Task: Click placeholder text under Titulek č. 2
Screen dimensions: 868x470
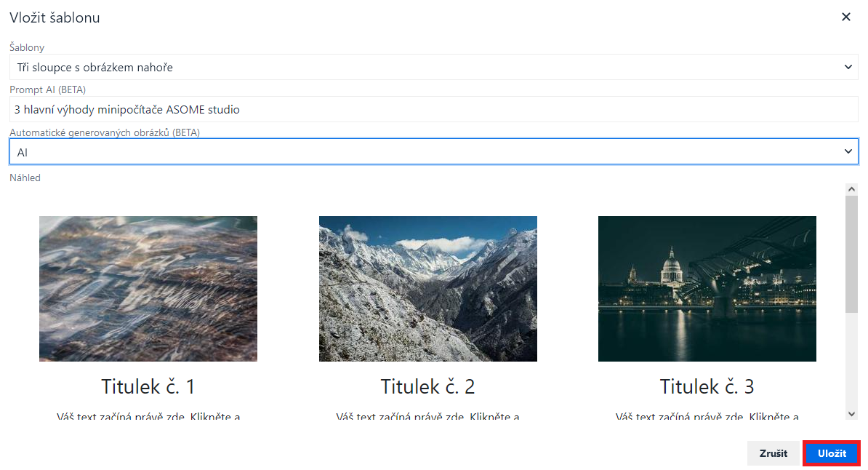Action: (x=427, y=416)
